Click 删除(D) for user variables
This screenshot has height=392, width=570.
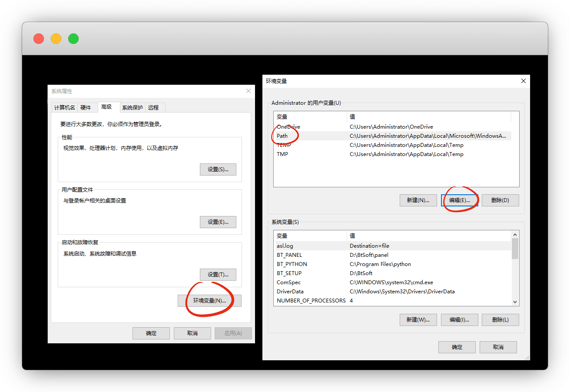point(500,200)
